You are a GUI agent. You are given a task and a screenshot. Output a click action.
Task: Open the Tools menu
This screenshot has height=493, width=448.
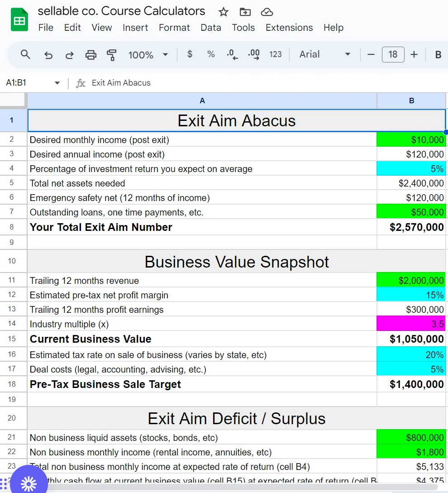243,28
